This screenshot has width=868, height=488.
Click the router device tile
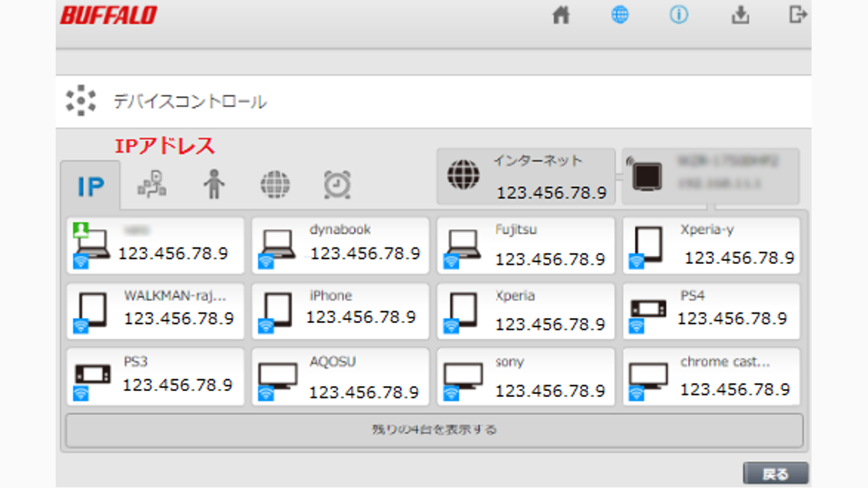coord(710,177)
